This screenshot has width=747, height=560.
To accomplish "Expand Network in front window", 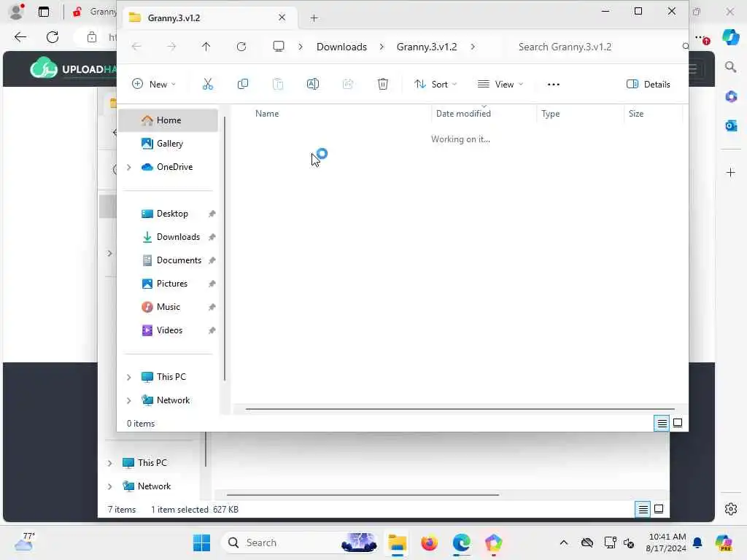I will click(128, 400).
